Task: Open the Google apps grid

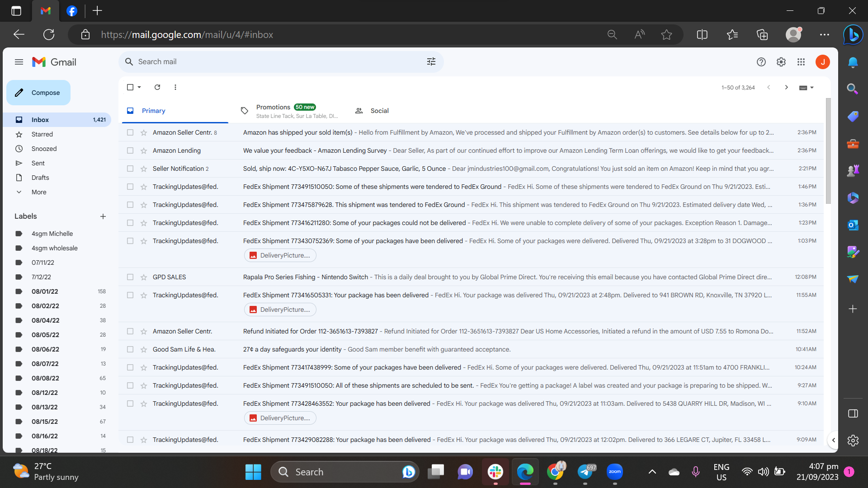Action: point(801,62)
